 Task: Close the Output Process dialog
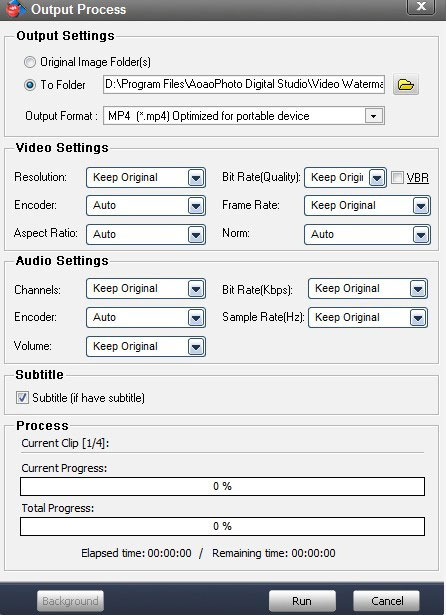tap(421, 7)
